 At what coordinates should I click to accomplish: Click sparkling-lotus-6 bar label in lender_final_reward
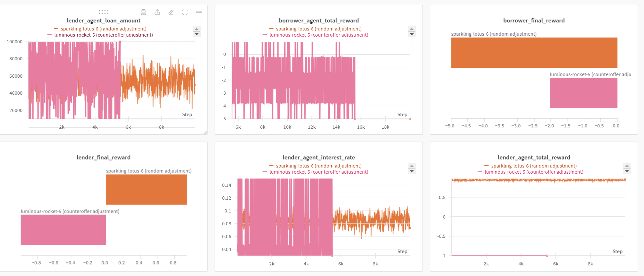[149, 171]
